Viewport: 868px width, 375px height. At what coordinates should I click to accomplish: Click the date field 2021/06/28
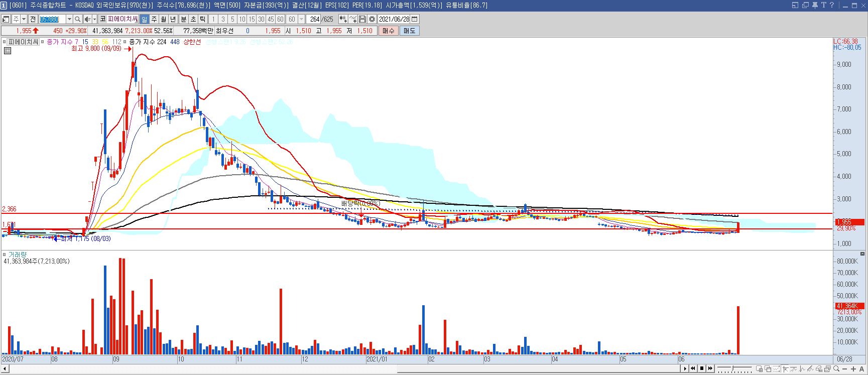[394, 19]
